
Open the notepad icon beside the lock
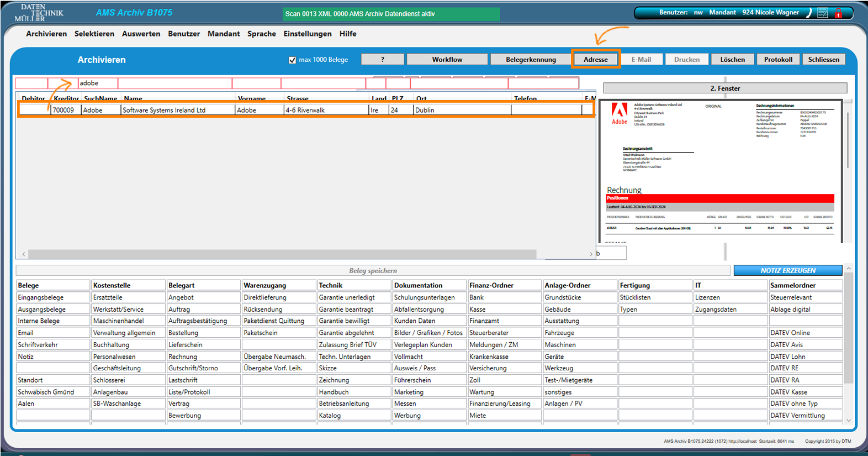click(x=823, y=13)
